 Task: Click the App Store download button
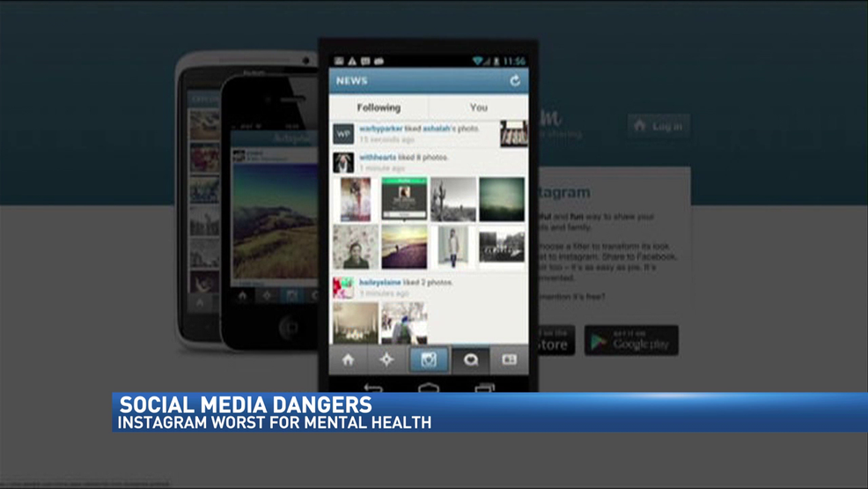(x=555, y=341)
